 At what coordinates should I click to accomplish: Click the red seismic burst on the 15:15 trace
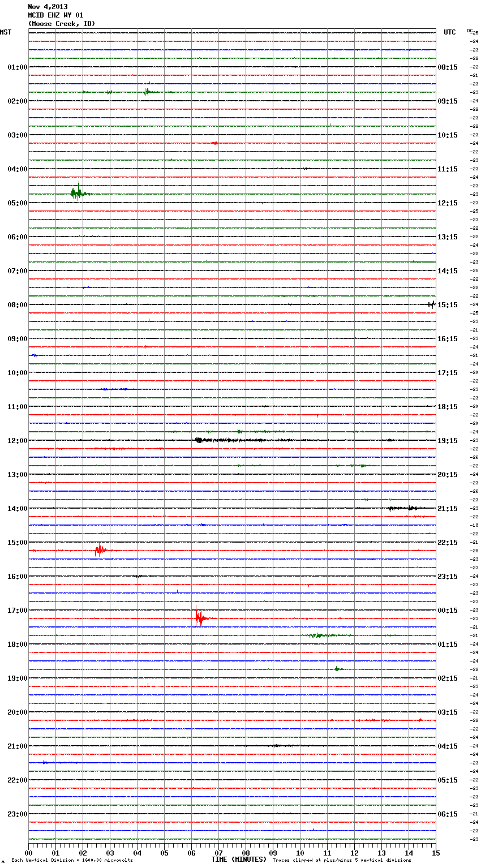tap(101, 550)
